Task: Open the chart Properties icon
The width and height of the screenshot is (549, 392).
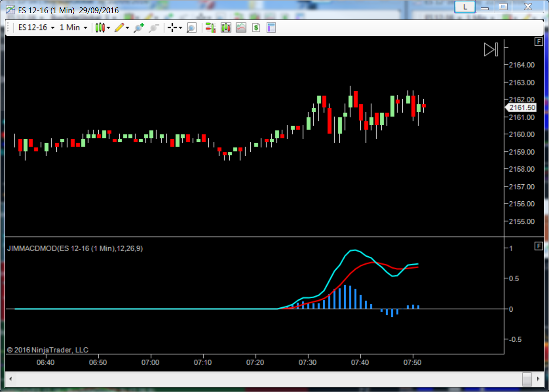Action: click(x=271, y=28)
